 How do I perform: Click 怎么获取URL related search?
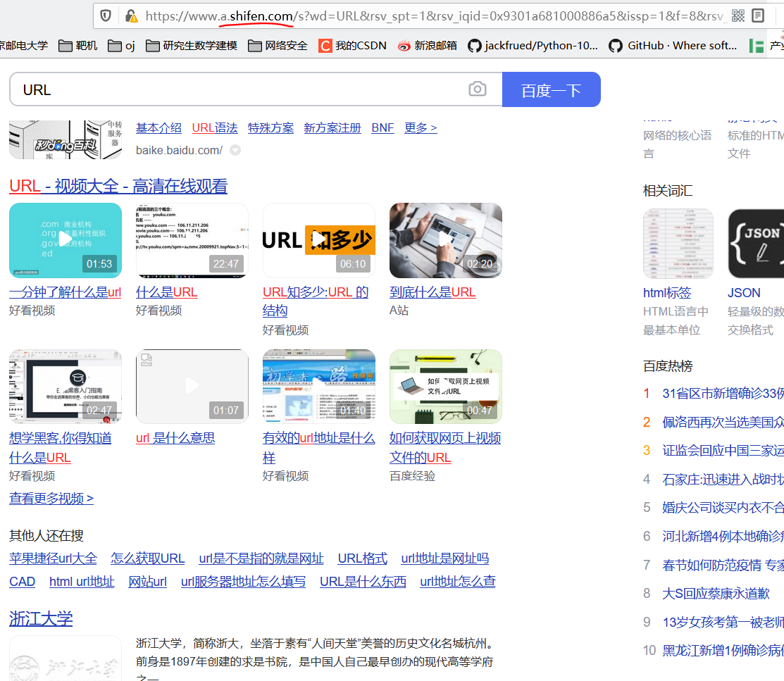click(147, 558)
